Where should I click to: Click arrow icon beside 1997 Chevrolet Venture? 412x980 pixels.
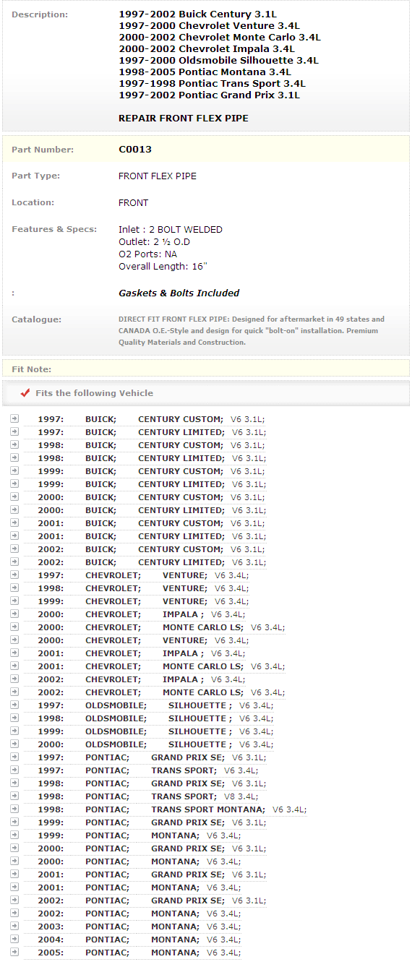[x=14, y=575]
